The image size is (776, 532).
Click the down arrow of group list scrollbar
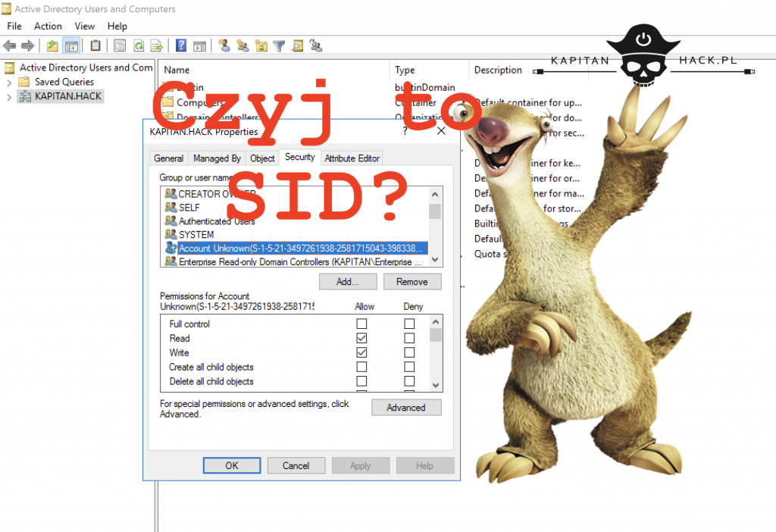pos(435,260)
